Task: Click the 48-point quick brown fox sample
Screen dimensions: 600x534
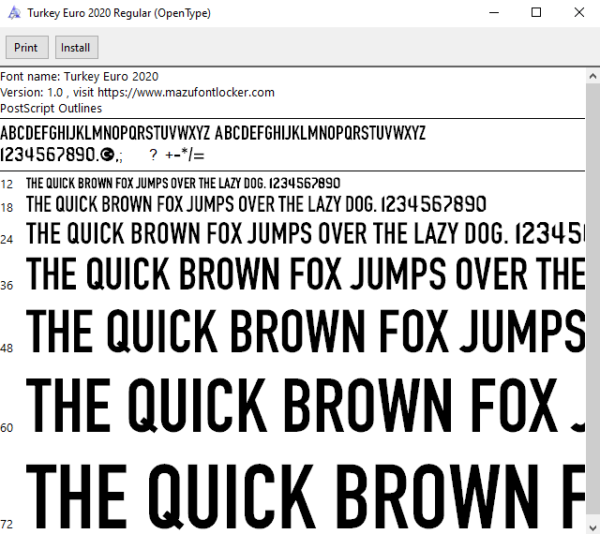Action: click(x=305, y=331)
